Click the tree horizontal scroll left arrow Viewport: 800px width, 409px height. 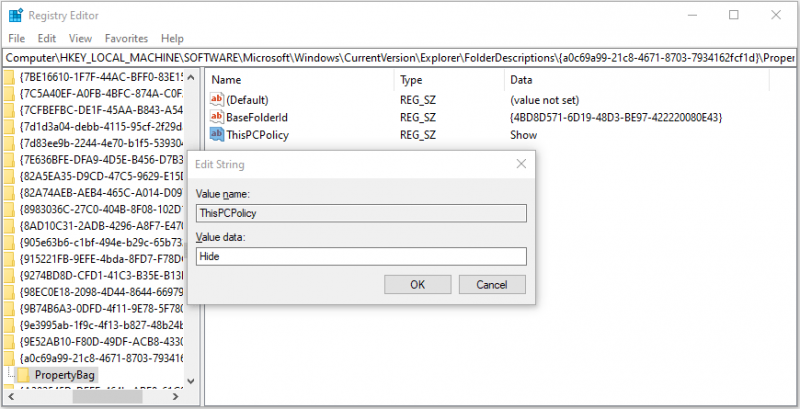point(11,396)
